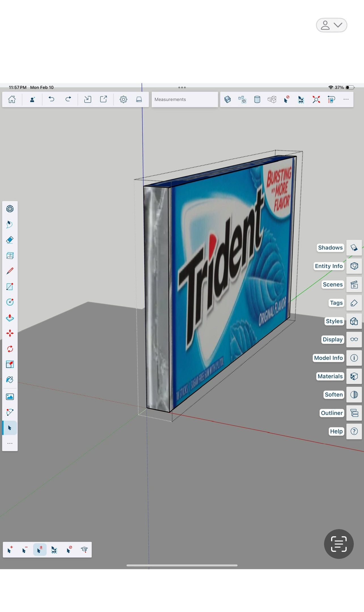The image size is (364, 612).
Task: Tap the wireframe box tool icon
Action: click(x=10, y=255)
